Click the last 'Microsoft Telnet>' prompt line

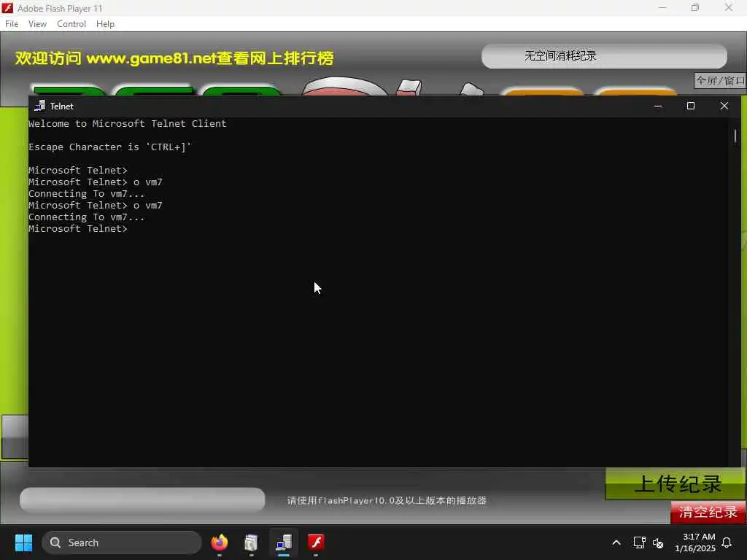point(78,228)
